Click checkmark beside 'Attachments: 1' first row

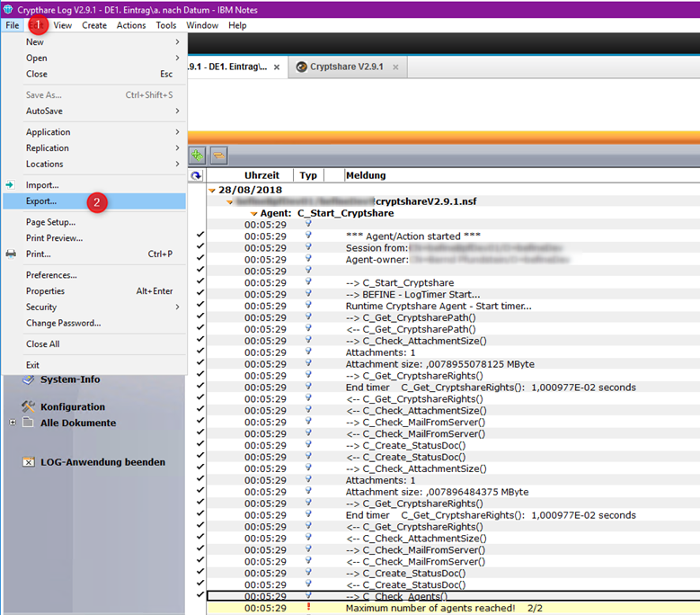click(199, 352)
